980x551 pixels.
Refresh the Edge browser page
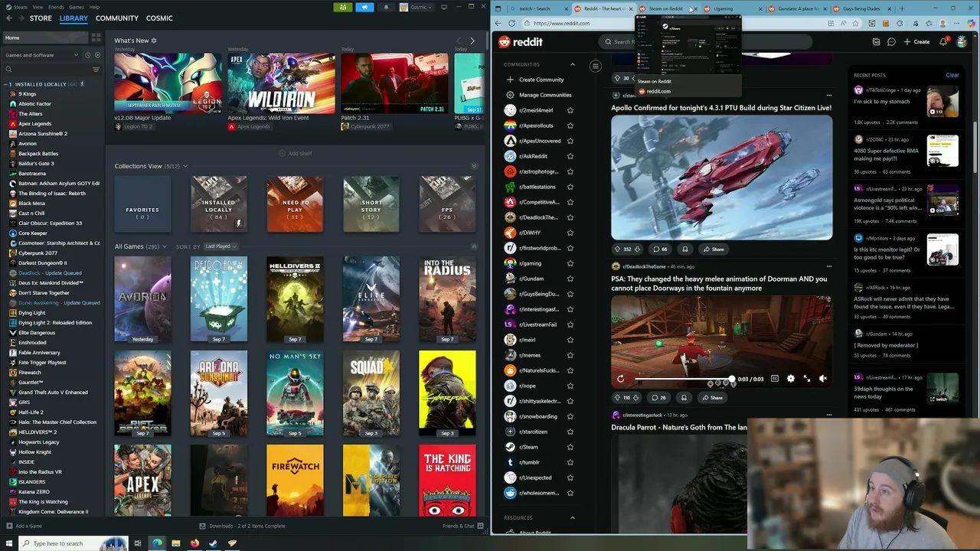coord(511,23)
